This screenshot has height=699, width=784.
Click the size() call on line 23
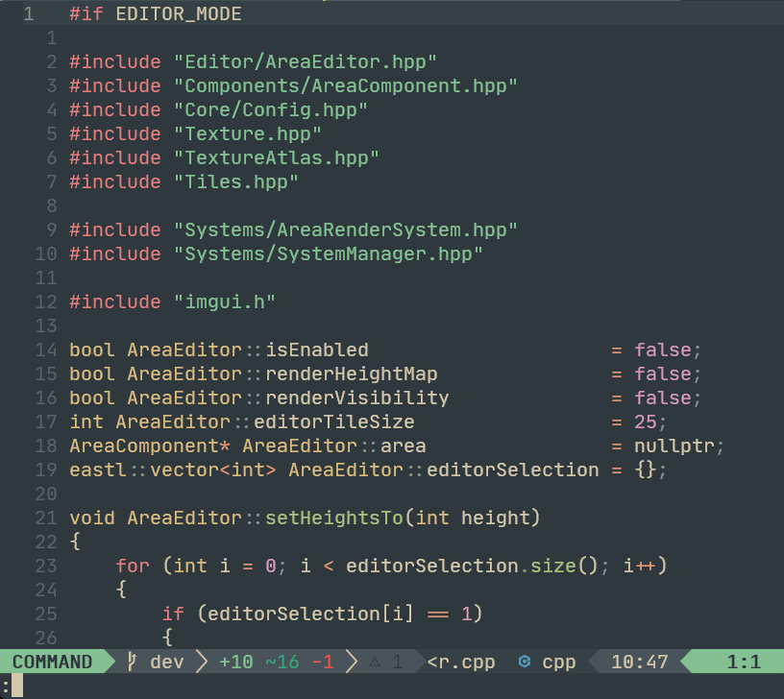click(564, 566)
